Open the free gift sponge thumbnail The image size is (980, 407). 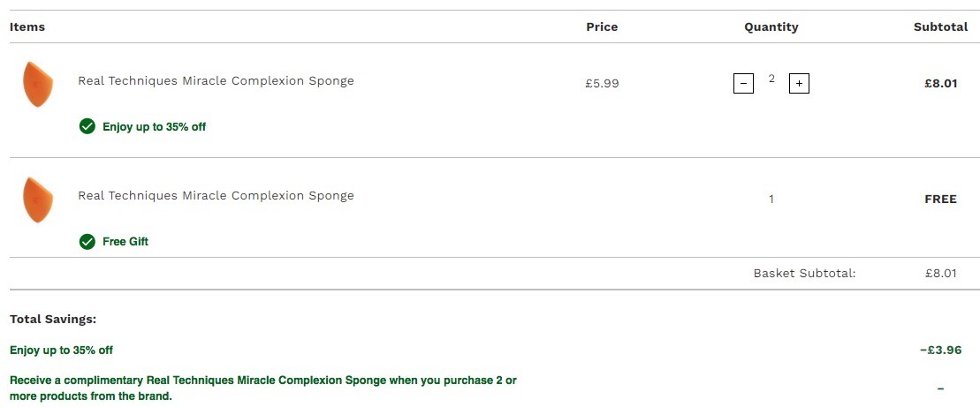(38, 200)
